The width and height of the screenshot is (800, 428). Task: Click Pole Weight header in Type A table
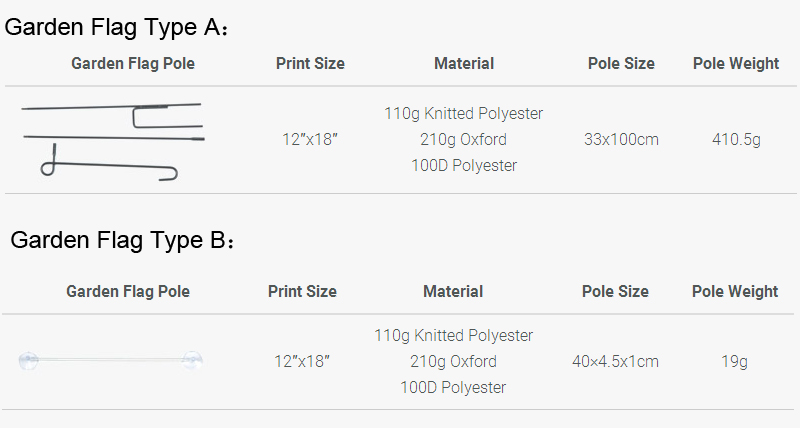(x=736, y=63)
